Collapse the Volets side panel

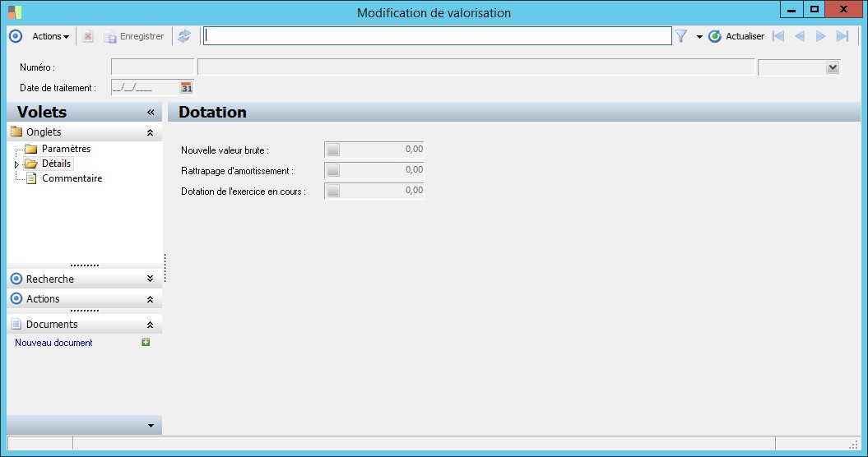(x=151, y=113)
